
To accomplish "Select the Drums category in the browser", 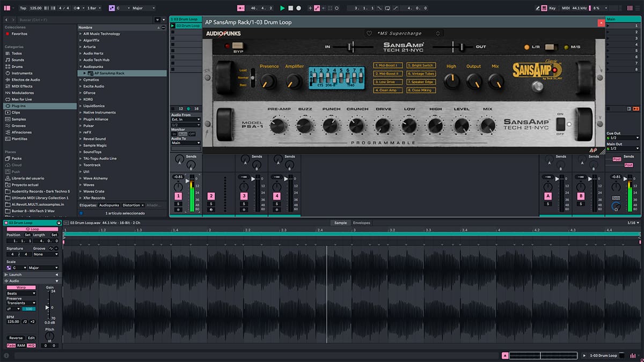I will tap(17, 67).
